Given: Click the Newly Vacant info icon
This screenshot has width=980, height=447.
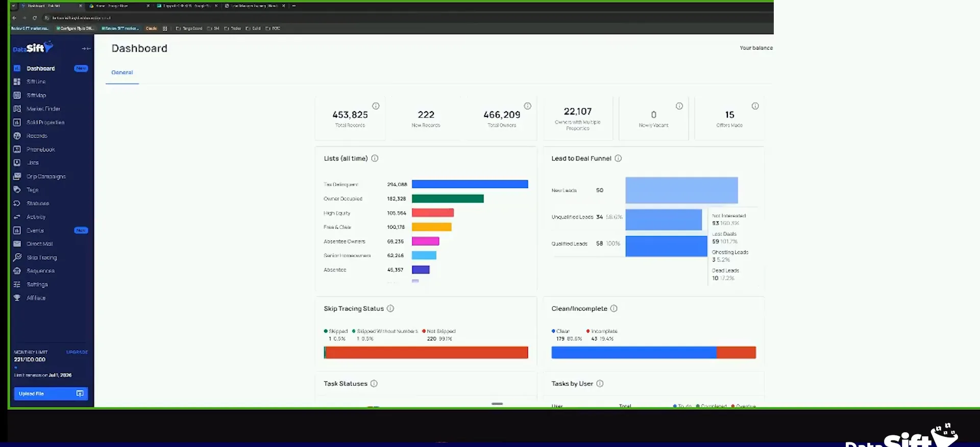Looking at the screenshot, I should [679, 106].
